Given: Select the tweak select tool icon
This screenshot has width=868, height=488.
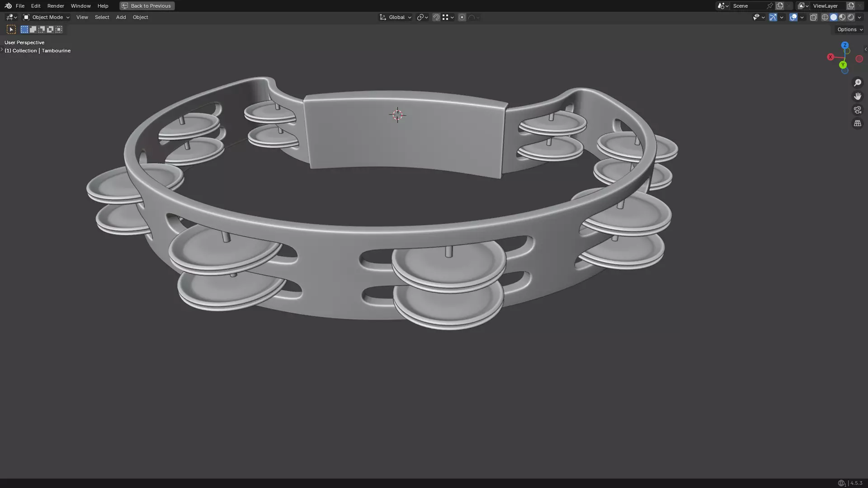Looking at the screenshot, I should pos(11,29).
